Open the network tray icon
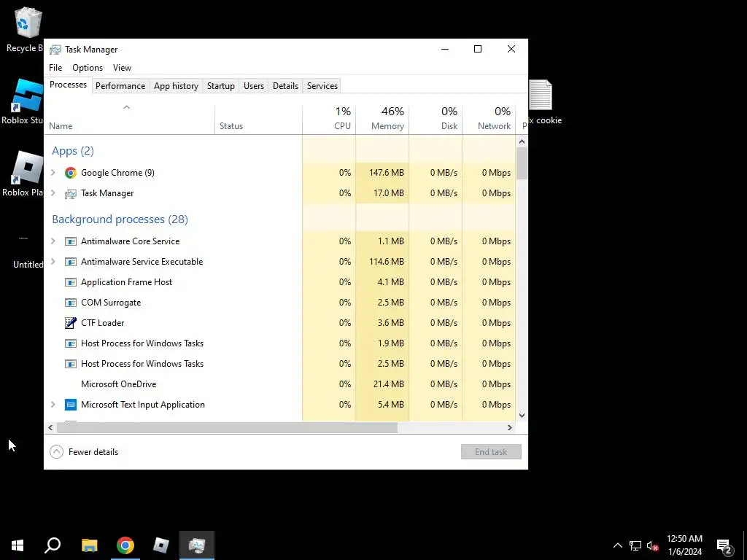747x560 pixels. tap(635, 545)
